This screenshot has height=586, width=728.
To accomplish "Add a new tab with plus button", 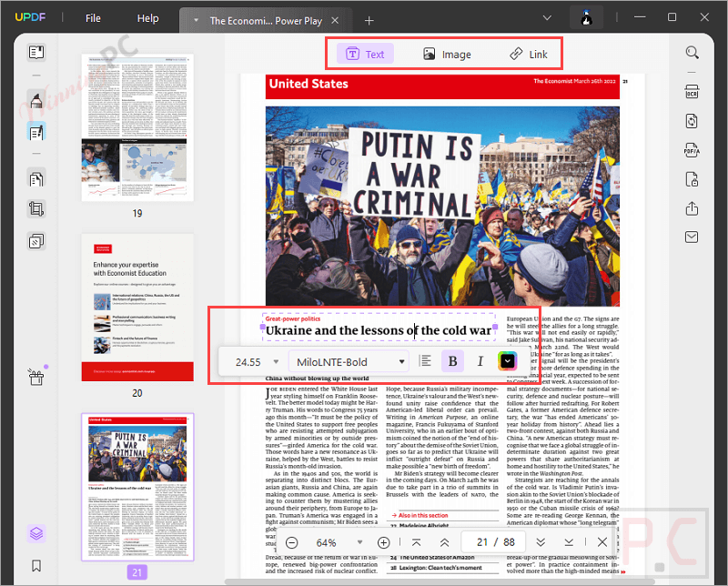I will [x=369, y=20].
